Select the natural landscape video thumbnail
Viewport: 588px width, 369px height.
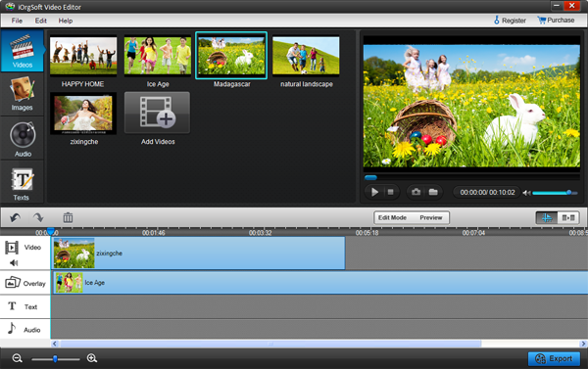point(306,56)
